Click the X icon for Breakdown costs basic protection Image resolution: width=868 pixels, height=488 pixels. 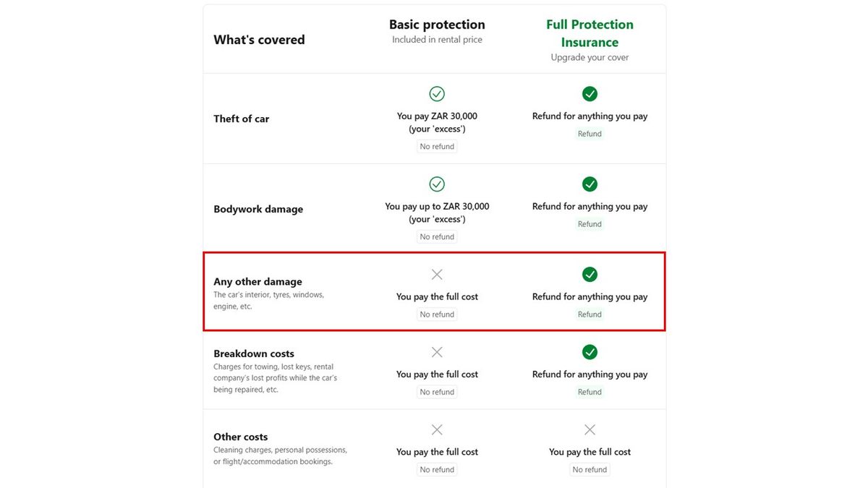[437, 352]
